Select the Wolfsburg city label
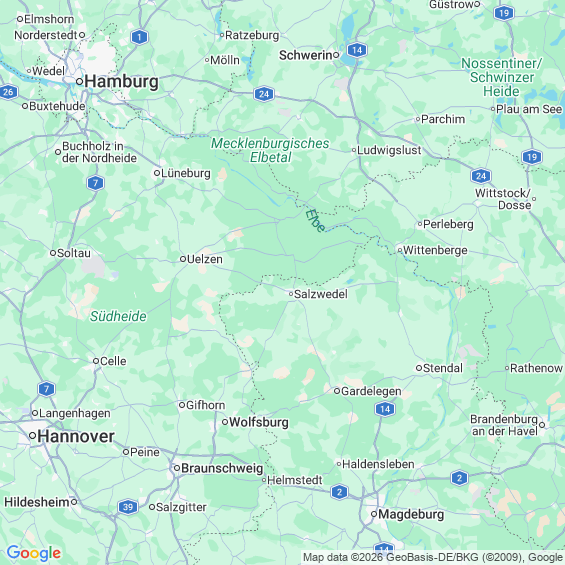Screen dimensions: 565x565 click(259, 422)
